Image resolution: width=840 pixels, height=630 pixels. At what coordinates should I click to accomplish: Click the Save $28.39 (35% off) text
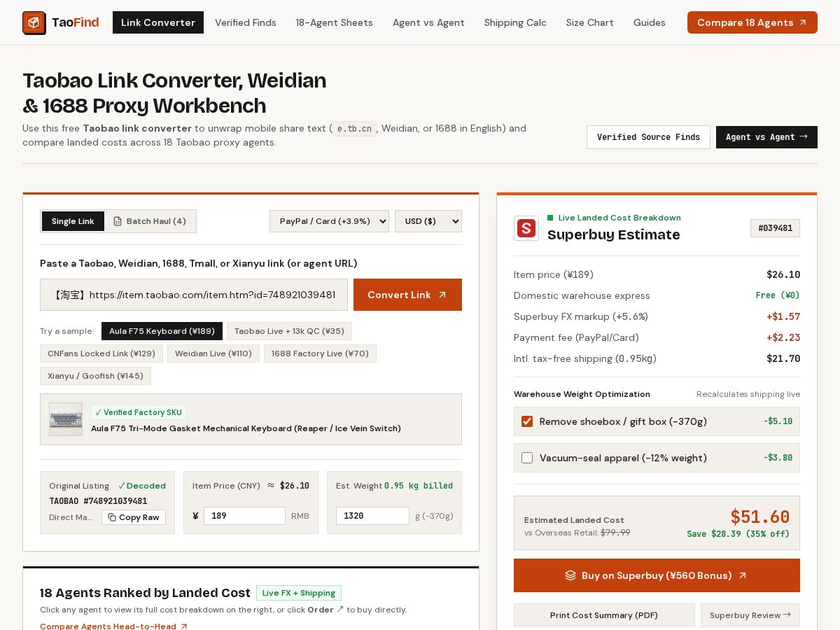(x=738, y=534)
